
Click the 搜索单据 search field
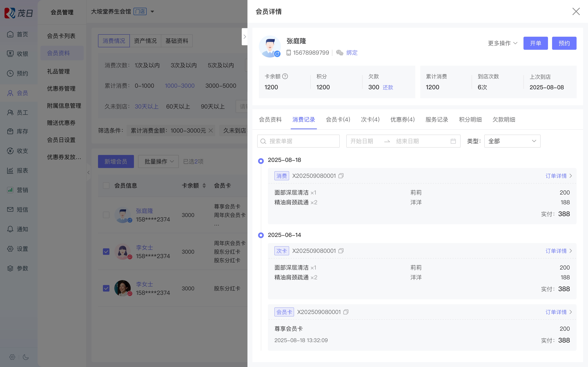(298, 141)
